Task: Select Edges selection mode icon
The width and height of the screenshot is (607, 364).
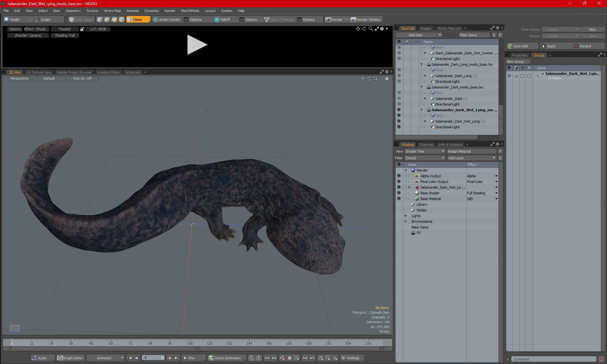Action: point(107,20)
